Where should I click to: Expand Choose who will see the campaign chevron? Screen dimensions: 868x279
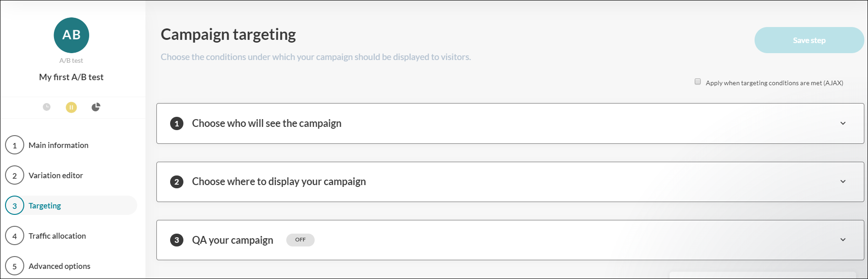click(x=843, y=123)
